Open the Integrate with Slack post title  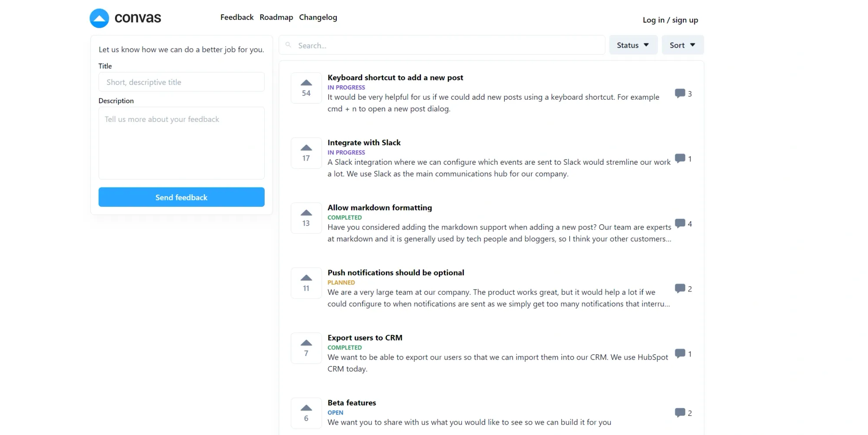pos(364,143)
